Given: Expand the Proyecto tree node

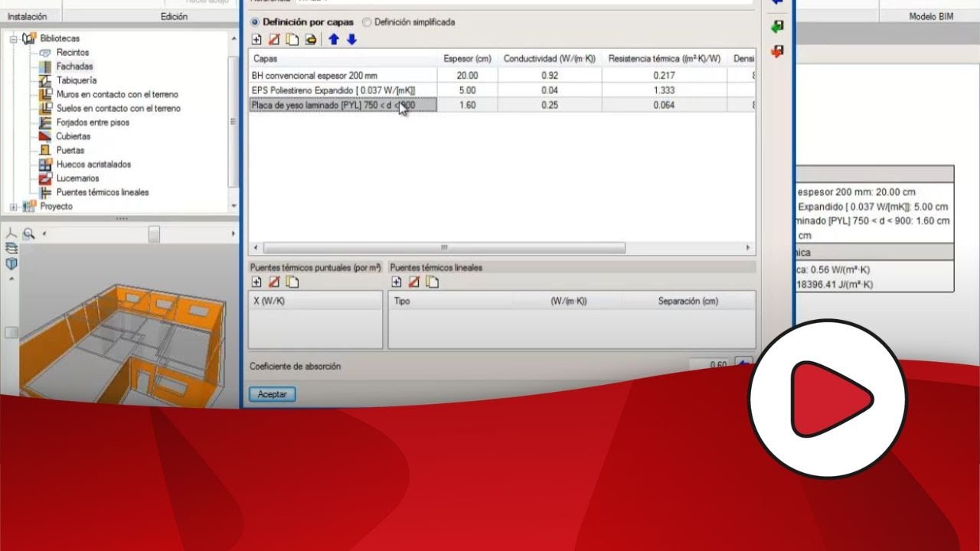Looking at the screenshot, I should tap(14, 207).
